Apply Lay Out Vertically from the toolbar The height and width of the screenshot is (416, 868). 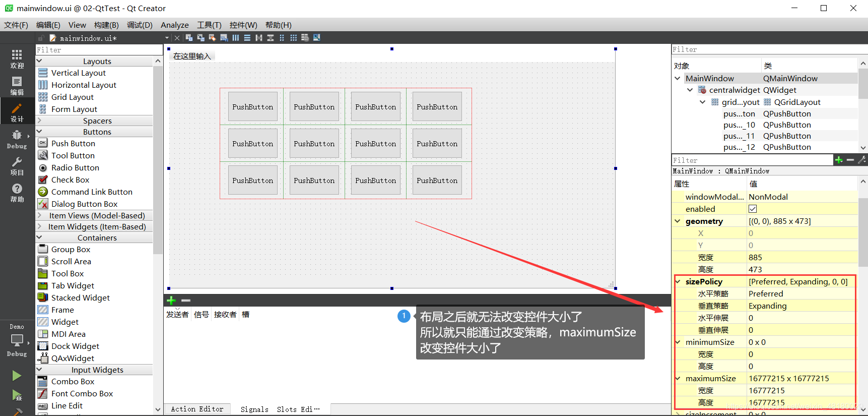pyautogui.click(x=247, y=38)
